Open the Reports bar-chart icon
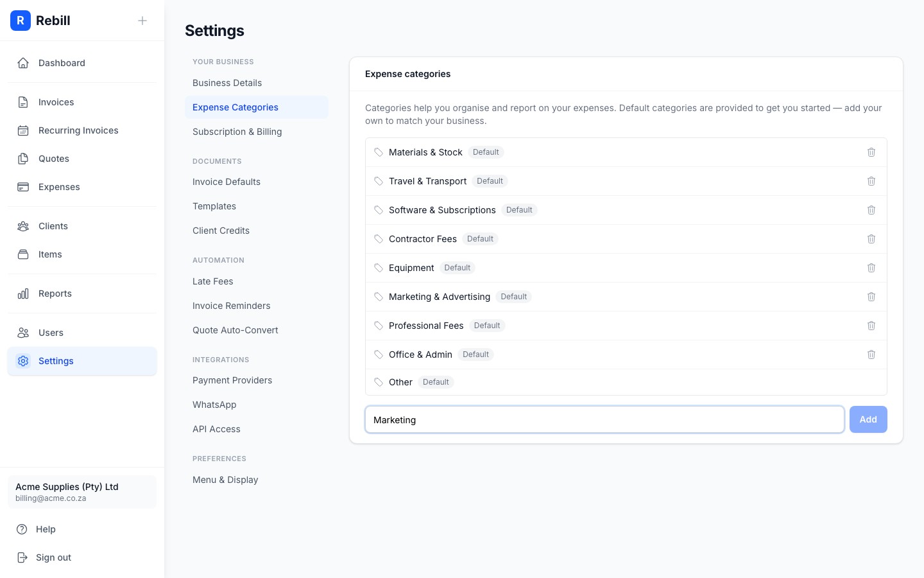 23,293
